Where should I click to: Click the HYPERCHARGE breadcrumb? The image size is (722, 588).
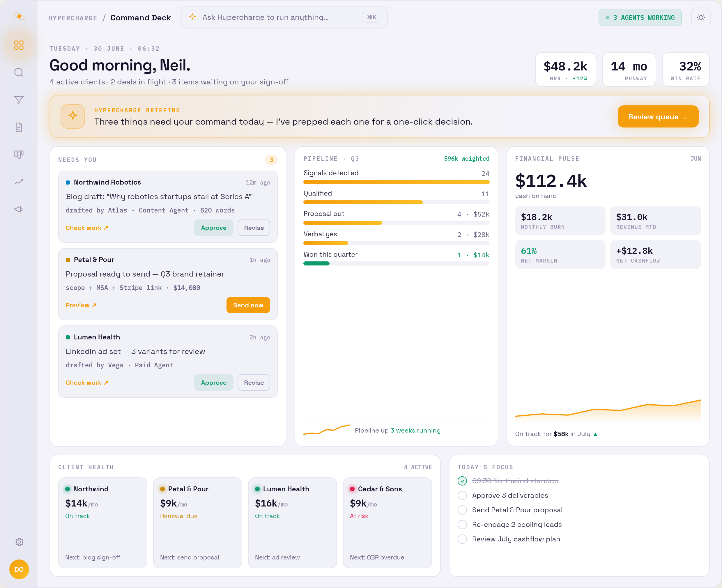point(72,18)
